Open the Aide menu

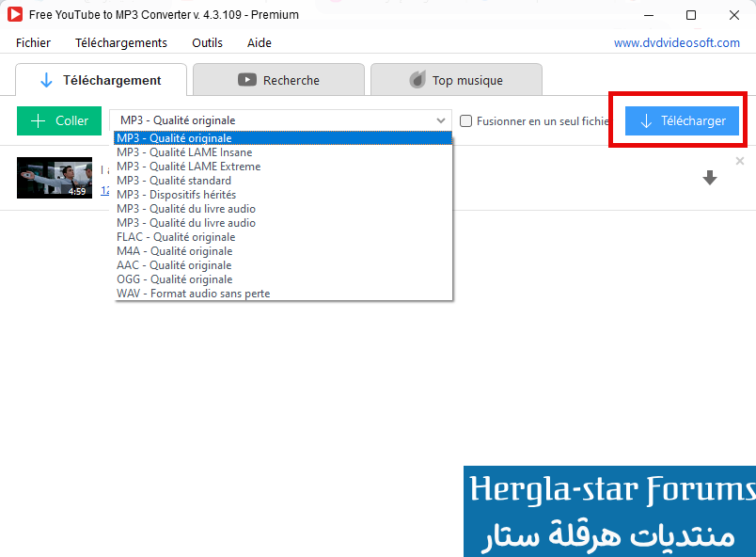coord(260,43)
